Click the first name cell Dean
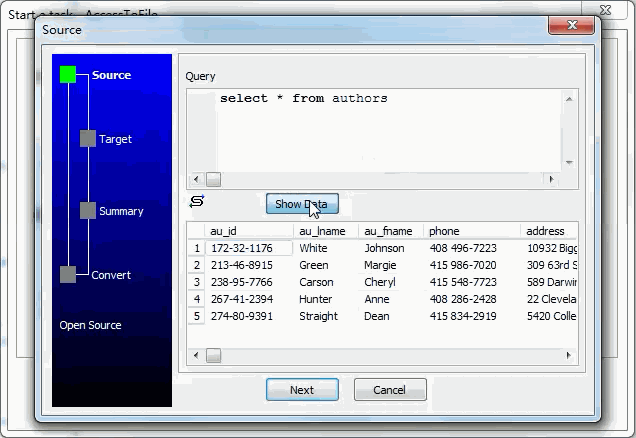This screenshot has height=438, width=636. 391,316
